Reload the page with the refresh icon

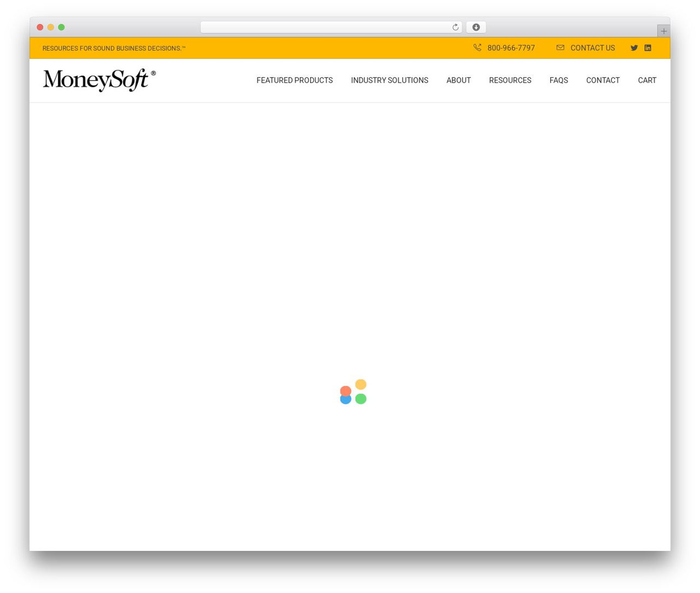coord(455,27)
